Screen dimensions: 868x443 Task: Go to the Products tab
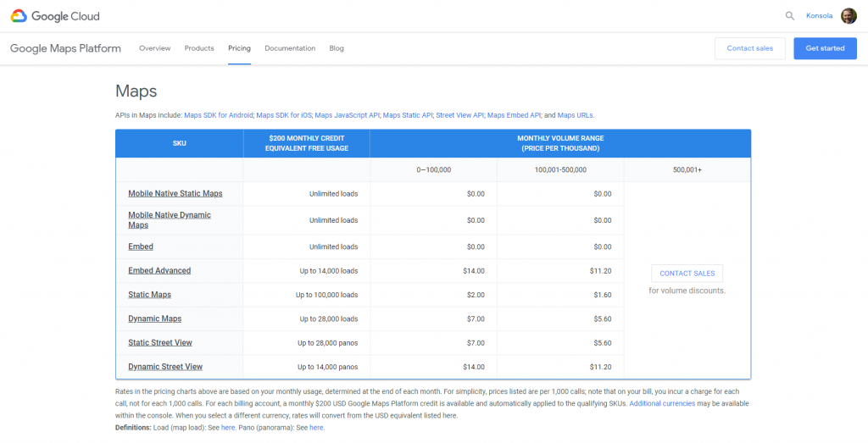199,48
